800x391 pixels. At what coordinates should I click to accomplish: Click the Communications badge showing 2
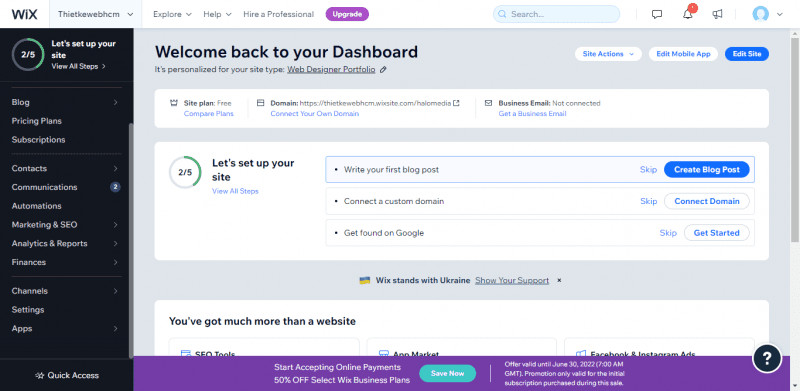(x=115, y=187)
